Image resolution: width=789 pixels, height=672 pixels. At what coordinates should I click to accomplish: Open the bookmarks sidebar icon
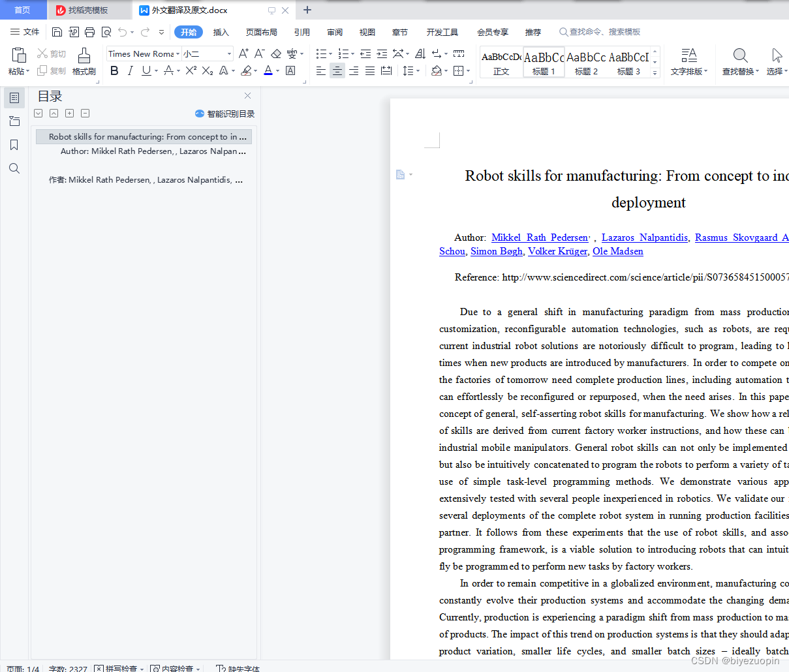point(14,145)
